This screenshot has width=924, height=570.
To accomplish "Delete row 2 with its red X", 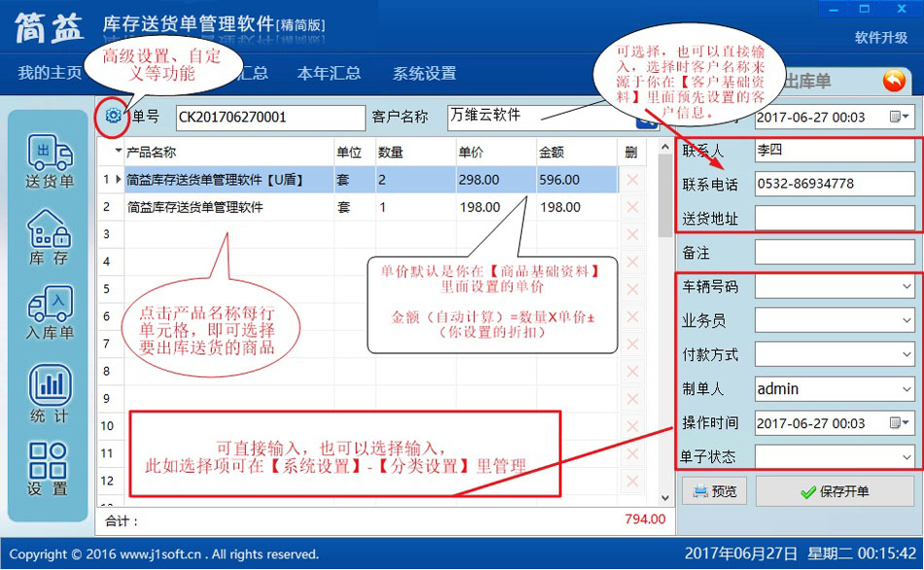I will tap(632, 207).
